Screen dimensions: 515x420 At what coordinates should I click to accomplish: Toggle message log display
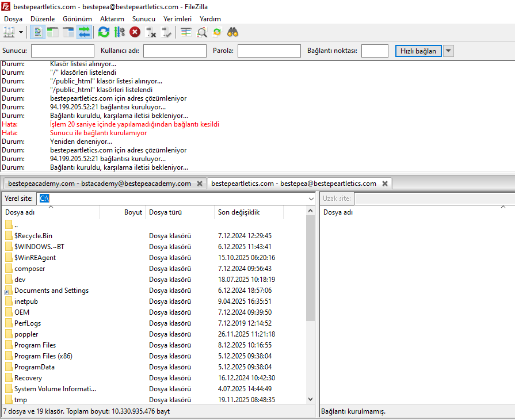click(38, 32)
